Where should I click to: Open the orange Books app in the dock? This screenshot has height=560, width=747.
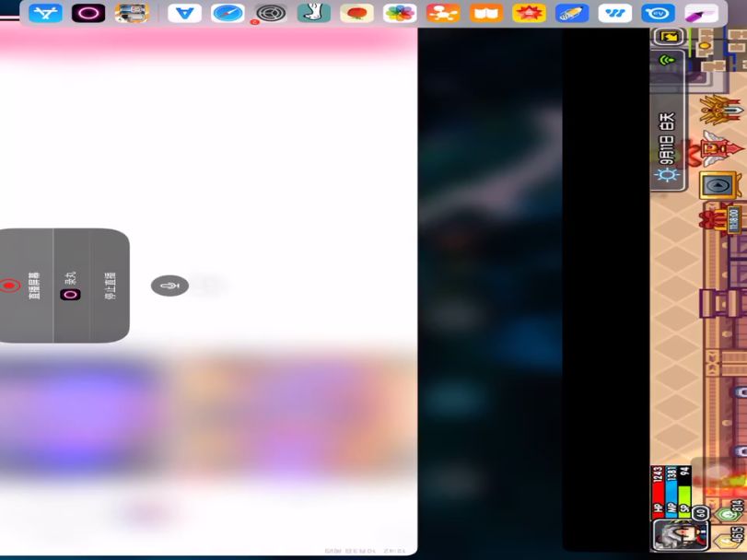click(486, 13)
